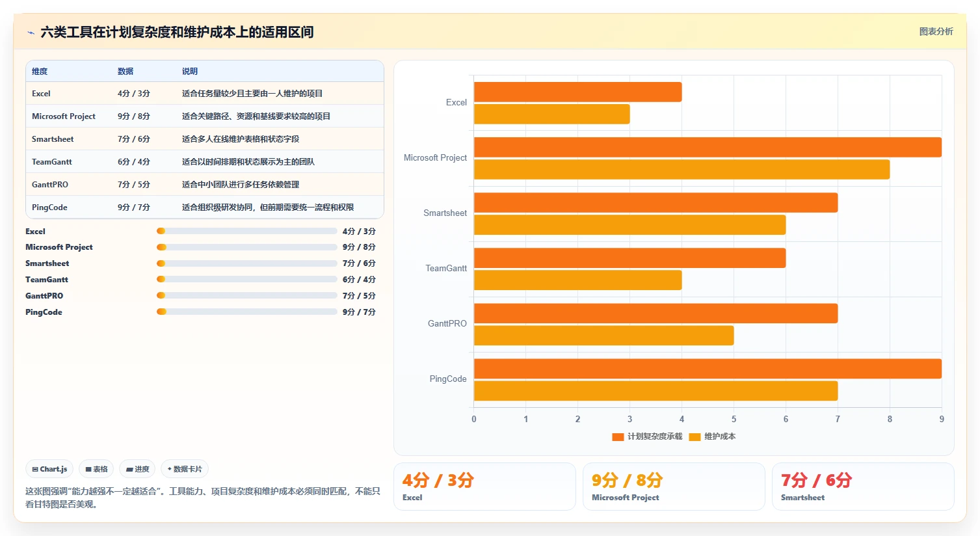Click the 数据卡片 tag chip

tap(185, 469)
